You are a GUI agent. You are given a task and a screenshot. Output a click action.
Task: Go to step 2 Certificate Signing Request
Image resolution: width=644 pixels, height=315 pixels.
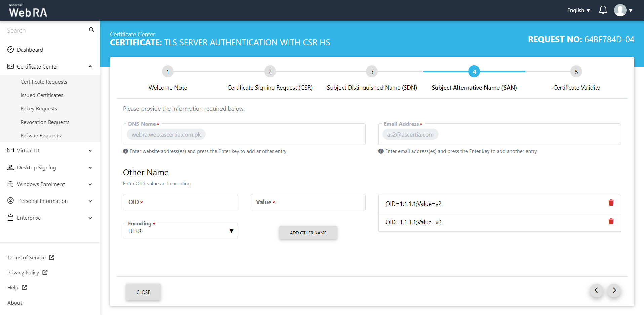point(270,72)
